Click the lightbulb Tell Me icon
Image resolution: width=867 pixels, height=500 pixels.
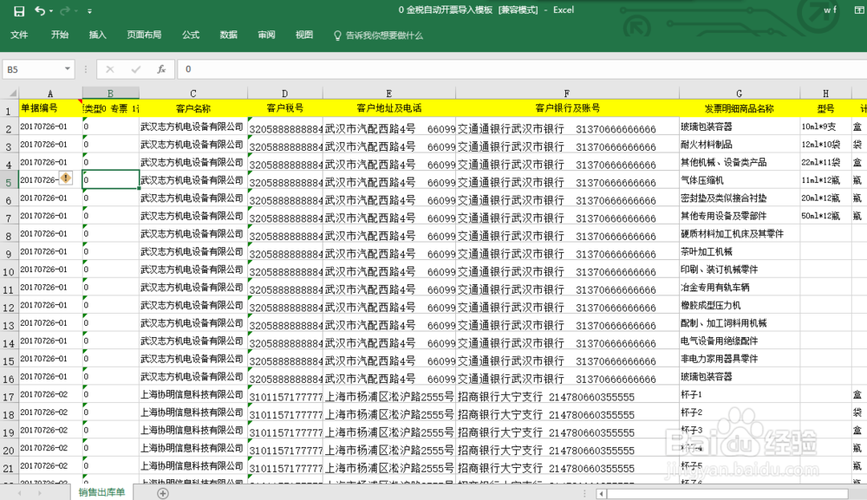coord(337,35)
